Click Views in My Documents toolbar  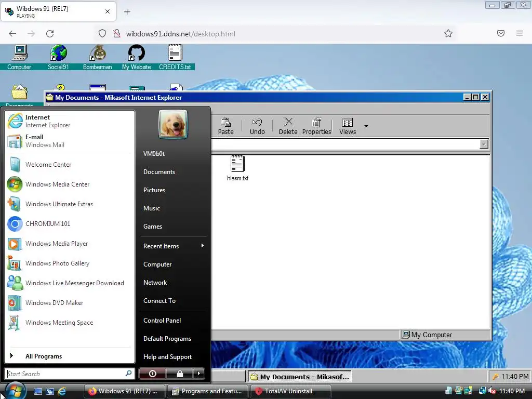tap(348, 126)
